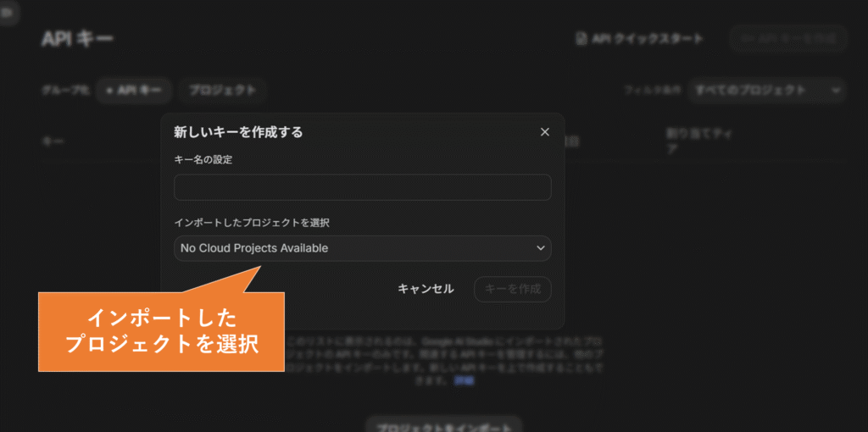Viewport: 868px width, 432px height.
Task: Click the キー column header
Action: coord(53,141)
